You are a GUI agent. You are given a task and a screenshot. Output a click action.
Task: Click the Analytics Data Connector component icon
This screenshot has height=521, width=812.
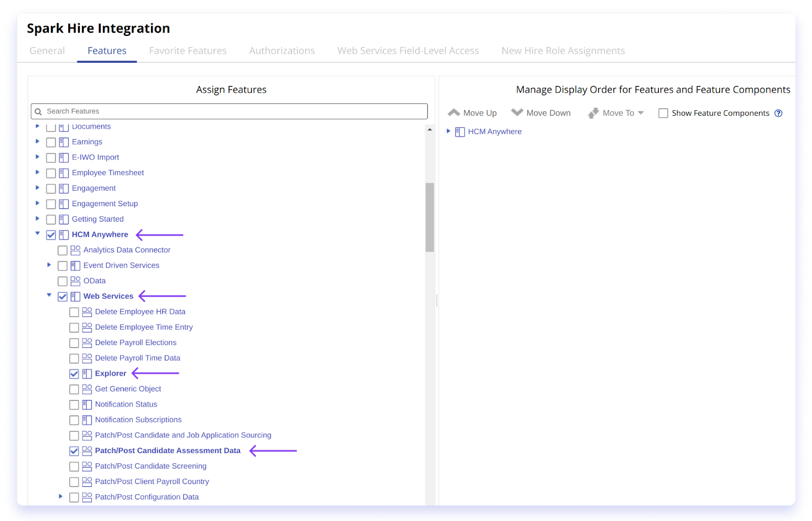coord(76,250)
